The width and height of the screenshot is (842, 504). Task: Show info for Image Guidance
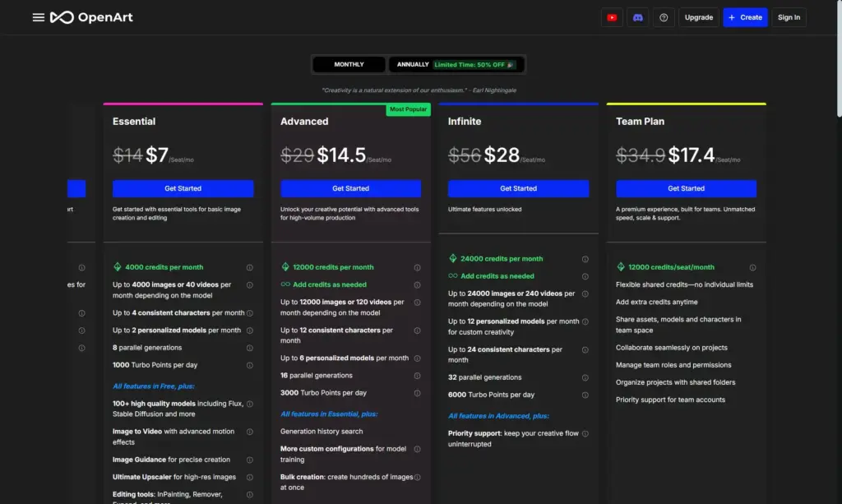tap(250, 460)
